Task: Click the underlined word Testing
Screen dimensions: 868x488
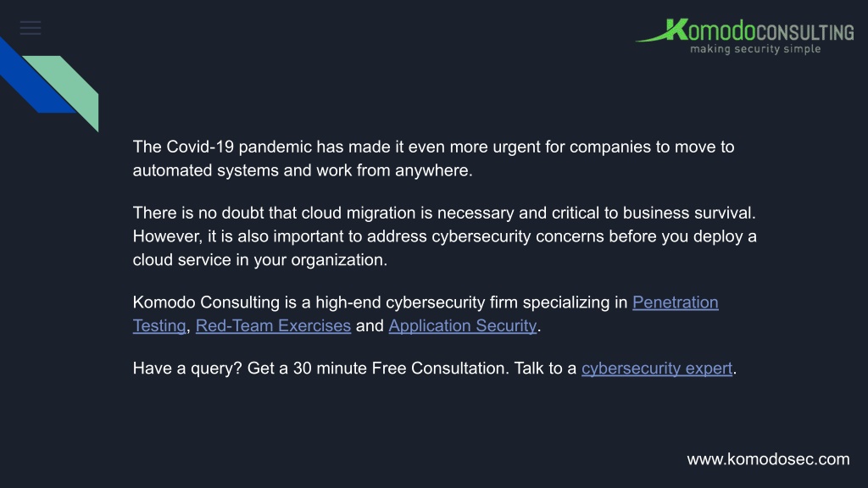Action: pos(159,326)
